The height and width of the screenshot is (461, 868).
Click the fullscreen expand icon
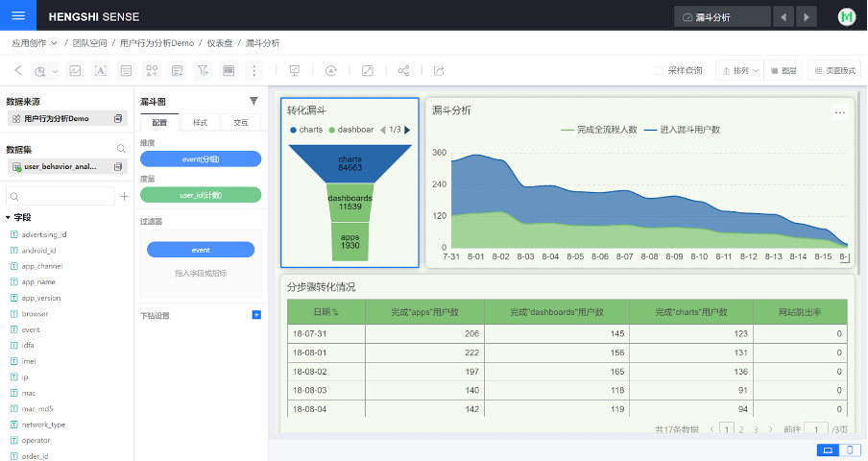[x=367, y=70]
